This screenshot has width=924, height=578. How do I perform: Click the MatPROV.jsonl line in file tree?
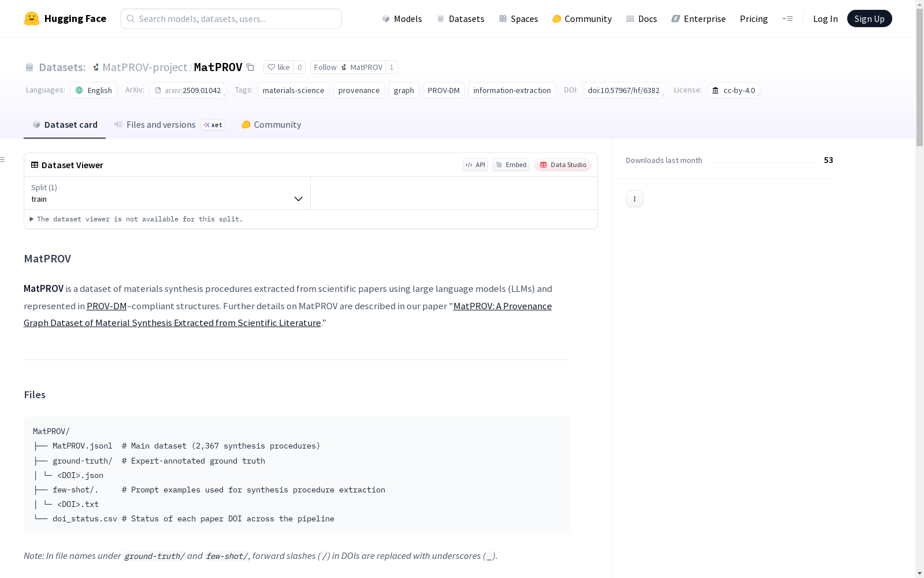point(177,446)
